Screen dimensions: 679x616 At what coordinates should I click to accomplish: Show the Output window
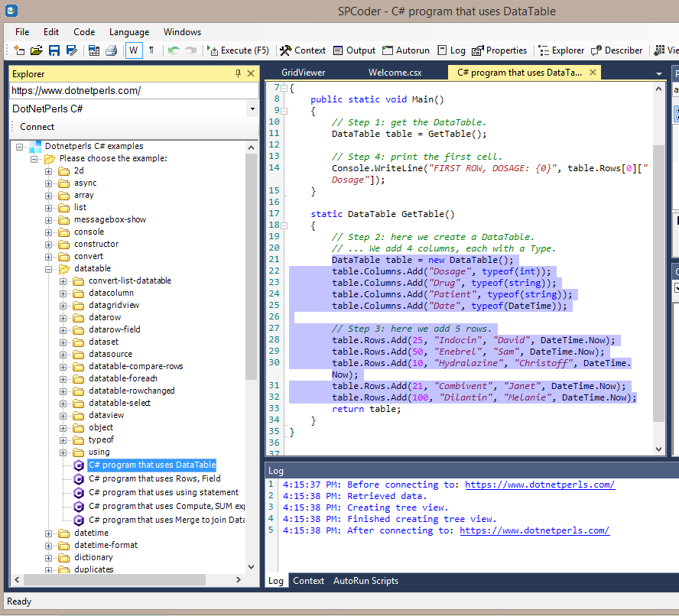[x=354, y=50]
